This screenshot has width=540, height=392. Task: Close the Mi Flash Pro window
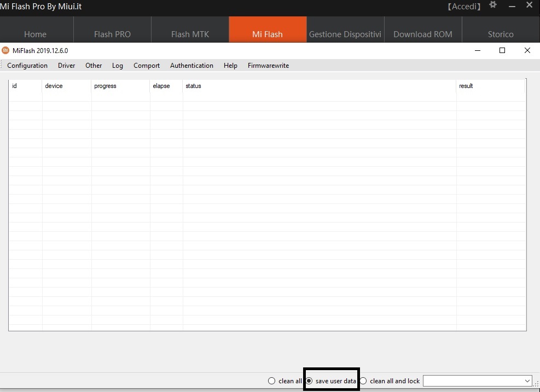coord(529,5)
